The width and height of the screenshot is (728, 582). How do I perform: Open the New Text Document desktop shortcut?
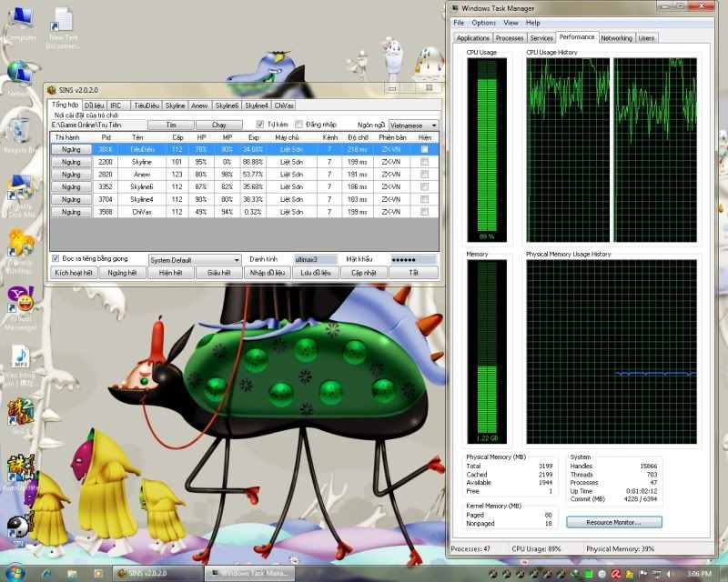pyautogui.click(x=63, y=28)
